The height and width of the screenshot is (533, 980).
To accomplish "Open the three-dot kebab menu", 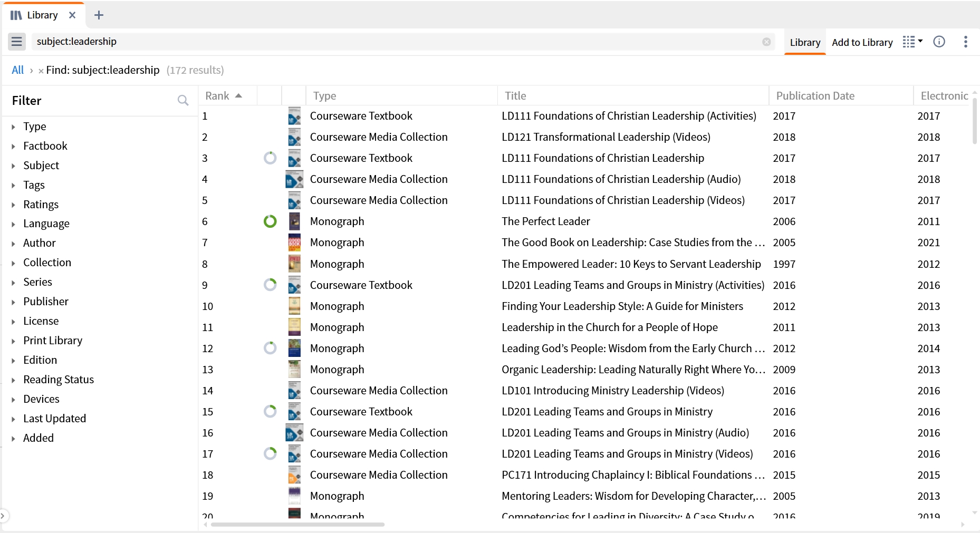I will (966, 42).
